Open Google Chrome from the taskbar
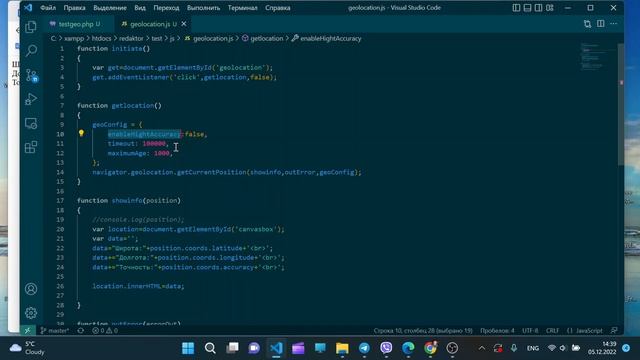 (x=430, y=348)
